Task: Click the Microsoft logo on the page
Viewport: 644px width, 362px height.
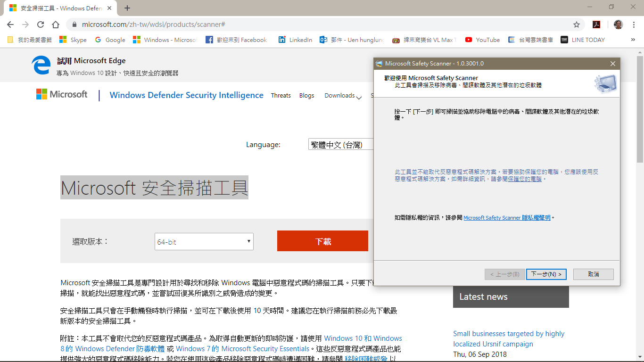Action: (x=62, y=95)
